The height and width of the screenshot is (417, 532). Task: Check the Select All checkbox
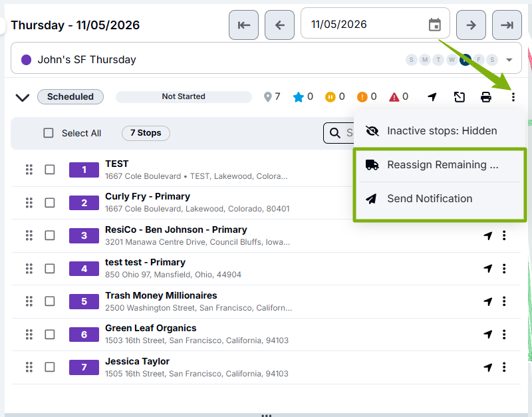(x=49, y=133)
